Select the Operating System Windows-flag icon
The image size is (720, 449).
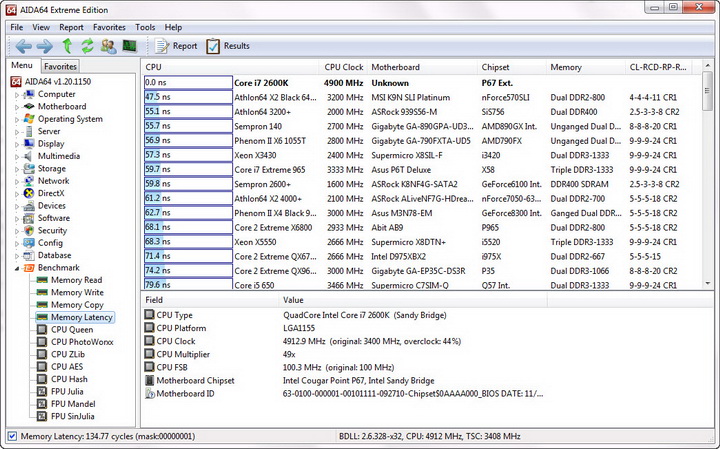(x=29, y=119)
